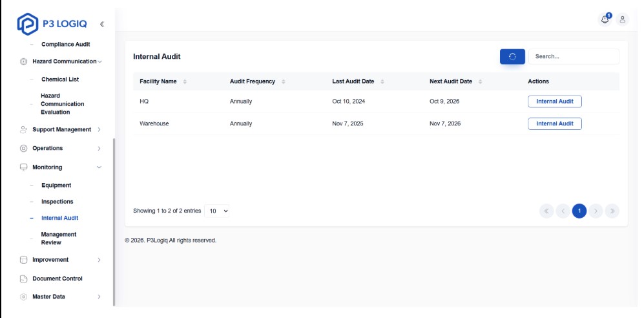This screenshot has height=318, width=644.
Task: Open the user profile avatar icon
Action: pos(622,19)
